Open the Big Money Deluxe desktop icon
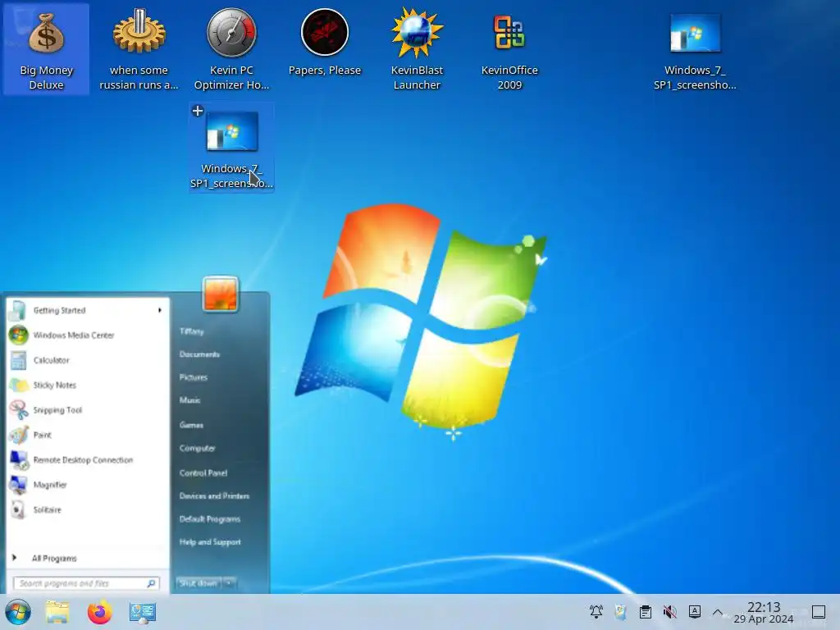 (x=46, y=49)
